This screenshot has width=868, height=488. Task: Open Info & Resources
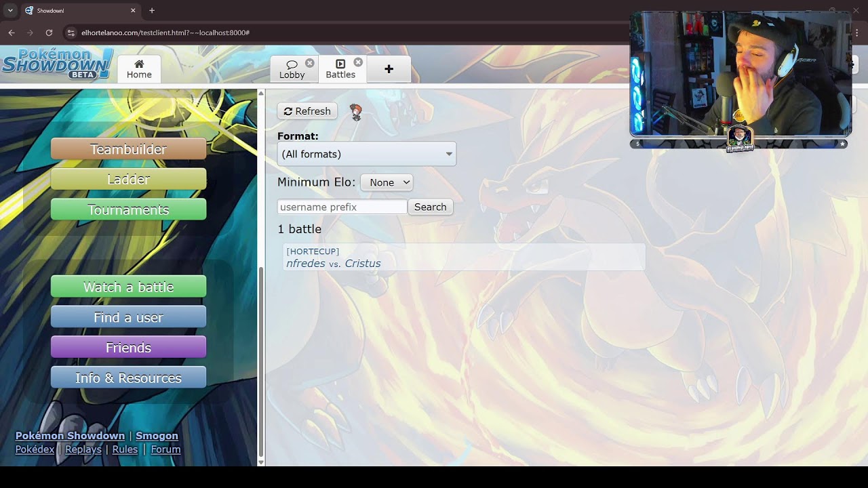[x=129, y=378]
